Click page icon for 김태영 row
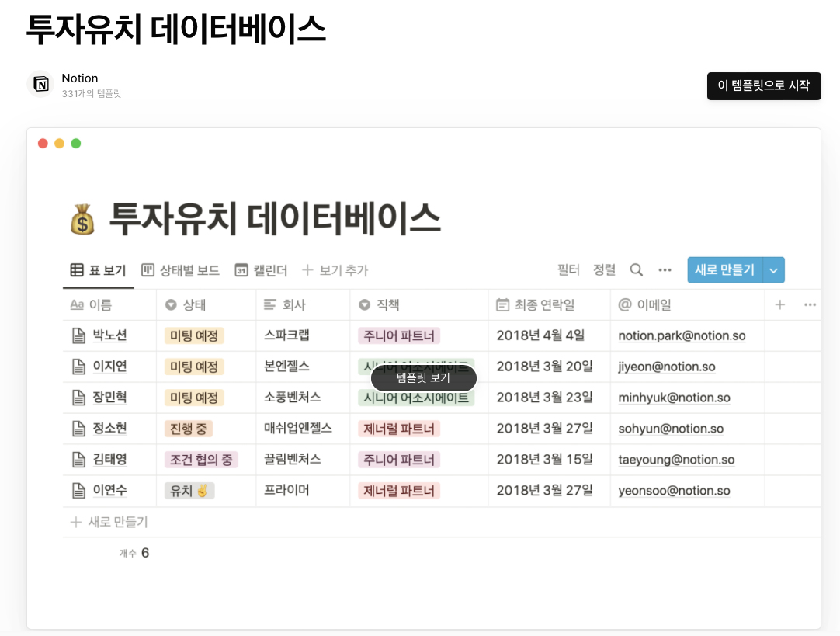Image resolution: width=840 pixels, height=636 pixels. coord(78,460)
